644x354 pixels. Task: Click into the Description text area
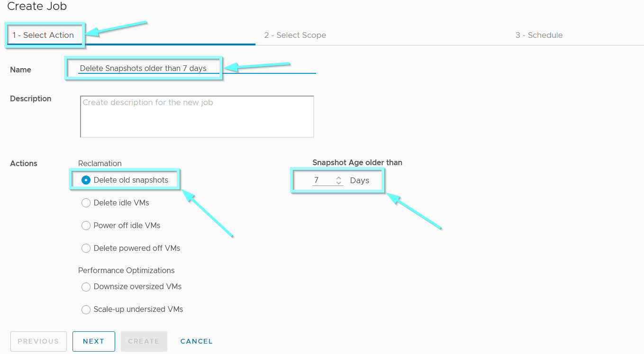[x=197, y=116]
